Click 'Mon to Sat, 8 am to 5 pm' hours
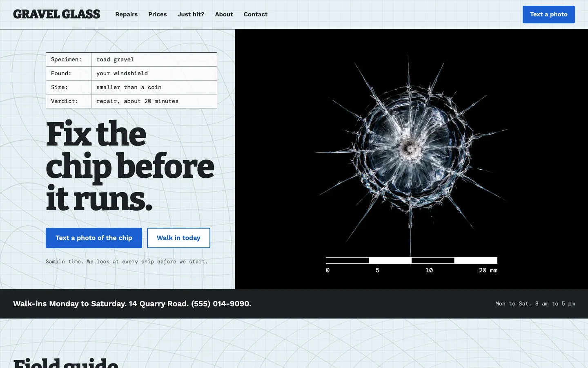588x368 pixels. (x=535, y=304)
